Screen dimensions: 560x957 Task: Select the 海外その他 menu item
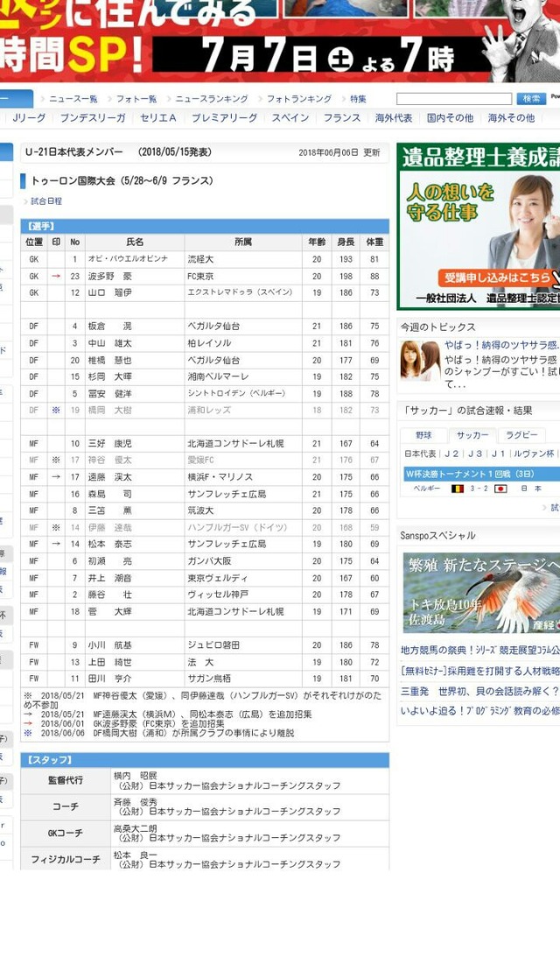click(511, 118)
